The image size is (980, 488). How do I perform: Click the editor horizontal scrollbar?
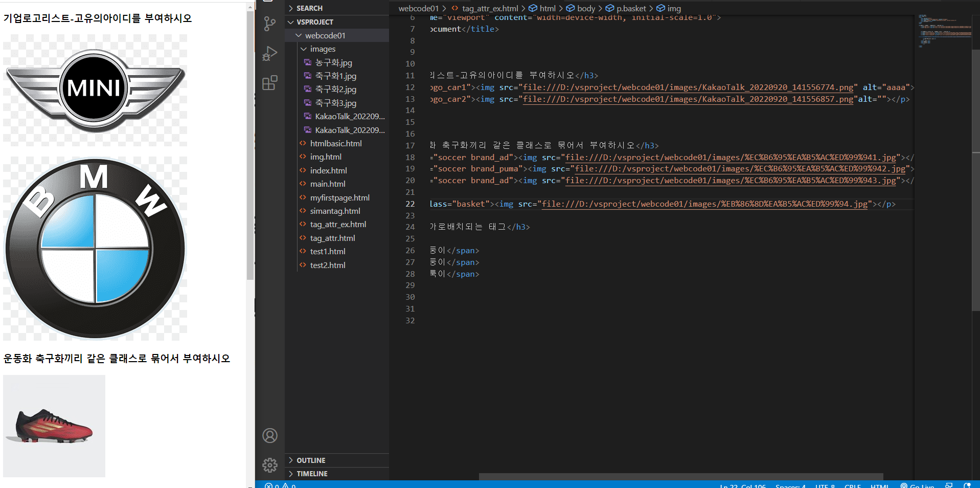(681, 477)
